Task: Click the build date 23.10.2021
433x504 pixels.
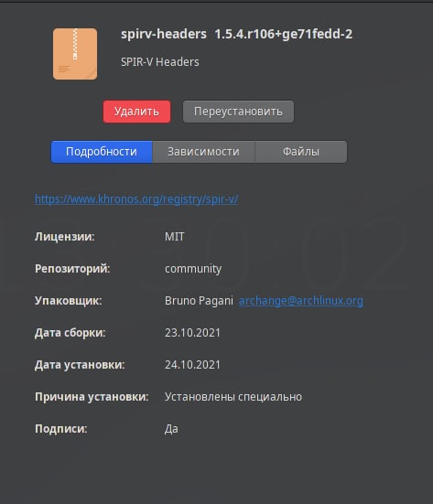Action: tap(192, 333)
